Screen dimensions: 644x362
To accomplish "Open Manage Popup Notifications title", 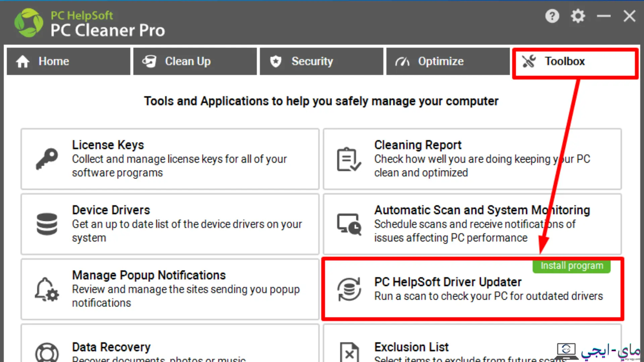I will (149, 275).
